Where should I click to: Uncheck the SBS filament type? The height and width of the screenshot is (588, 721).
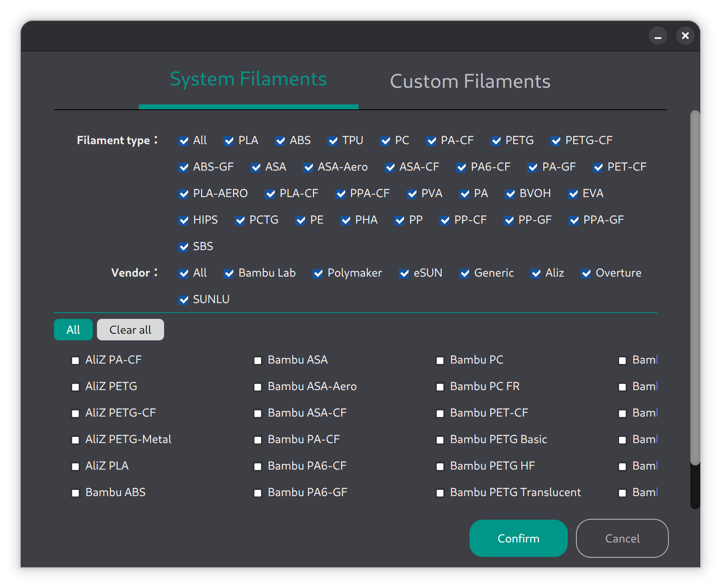click(x=184, y=247)
